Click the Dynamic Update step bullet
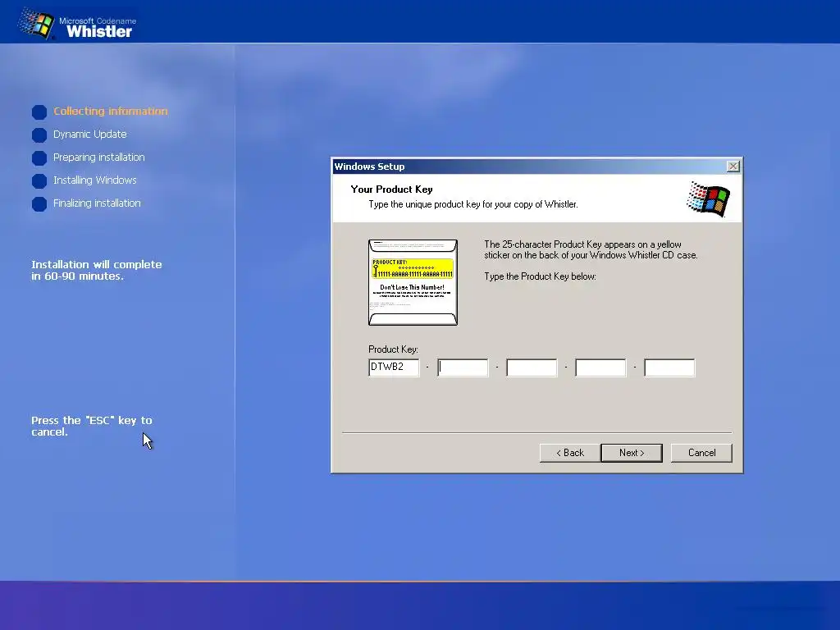840x630 pixels. (39, 135)
